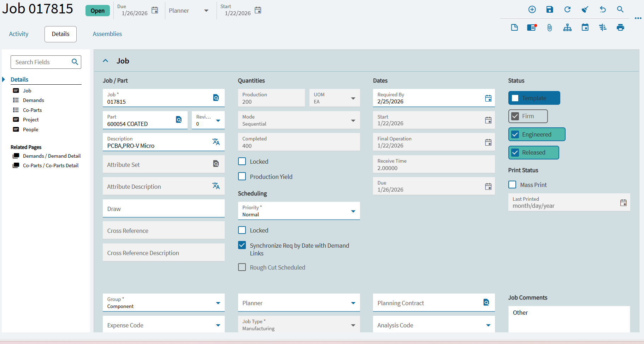Toggle the Mass Print checkbox
The height and width of the screenshot is (344, 644).
512,185
